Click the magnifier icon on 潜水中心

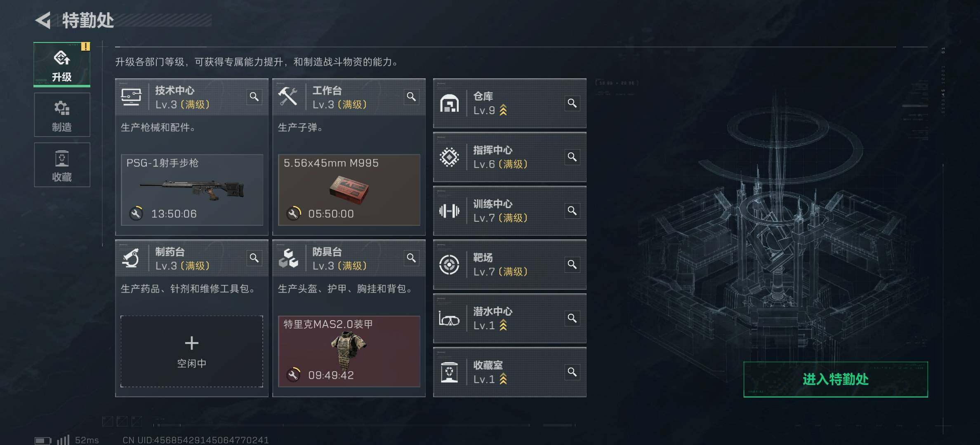point(572,318)
